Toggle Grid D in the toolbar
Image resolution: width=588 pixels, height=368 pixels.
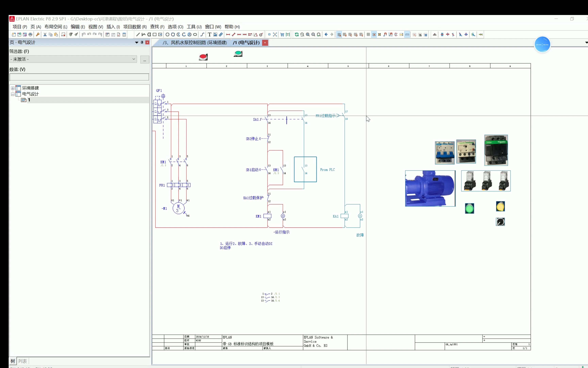pyautogui.click(x=355, y=35)
